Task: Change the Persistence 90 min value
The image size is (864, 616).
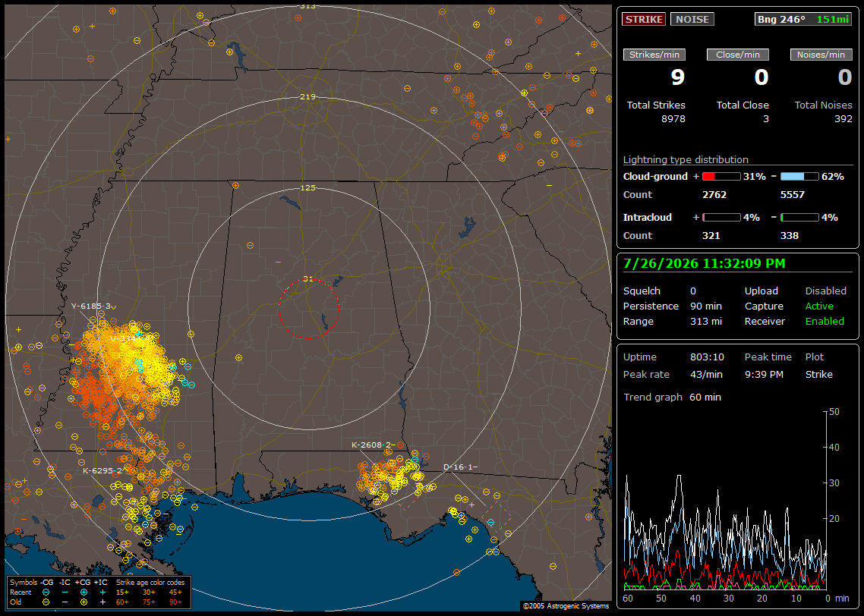Action: [706, 306]
